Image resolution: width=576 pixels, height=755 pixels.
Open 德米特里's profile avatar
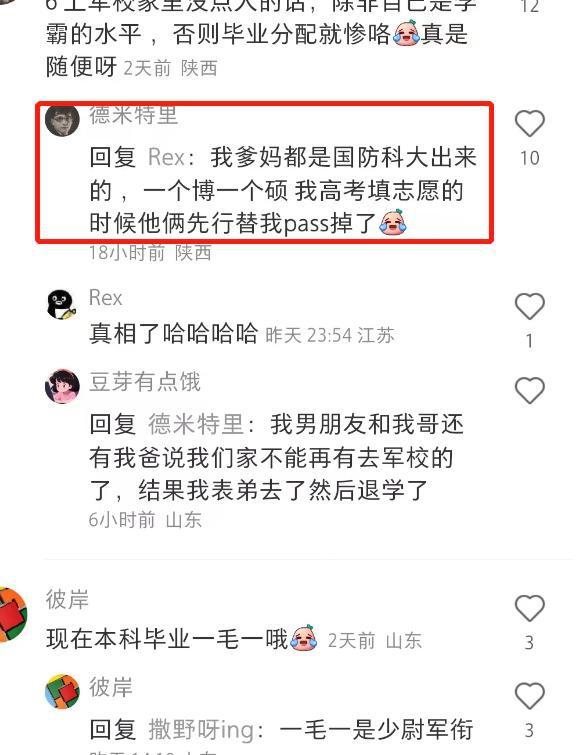coord(62,120)
